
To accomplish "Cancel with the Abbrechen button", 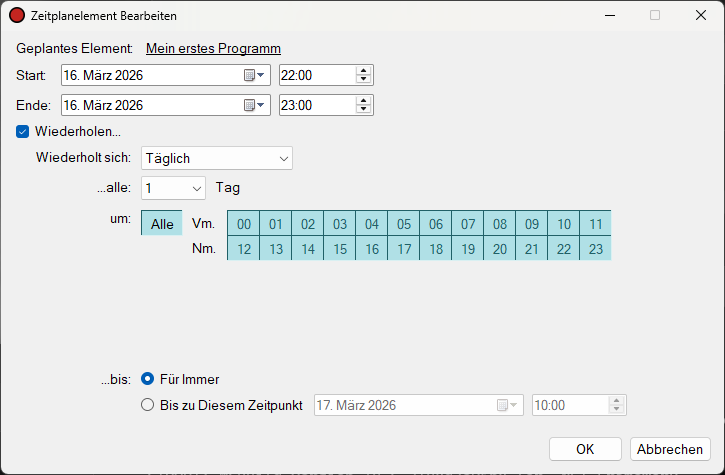I will (x=670, y=449).
